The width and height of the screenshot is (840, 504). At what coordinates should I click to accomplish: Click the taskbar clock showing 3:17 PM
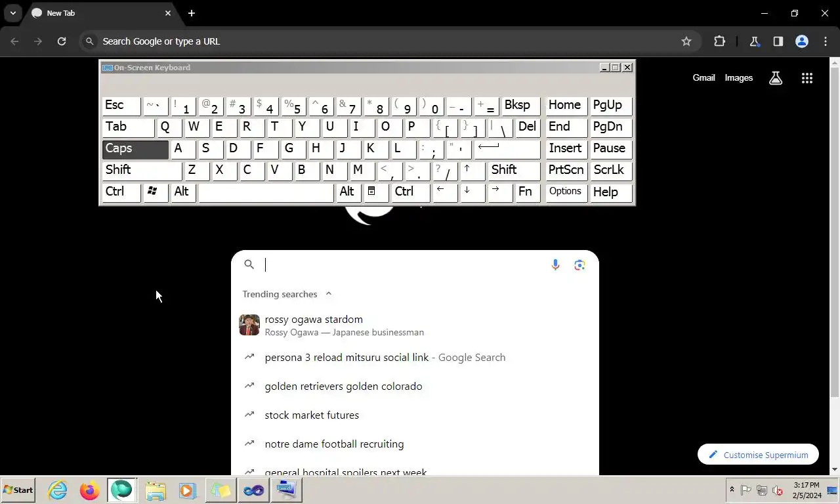[805, 490]
